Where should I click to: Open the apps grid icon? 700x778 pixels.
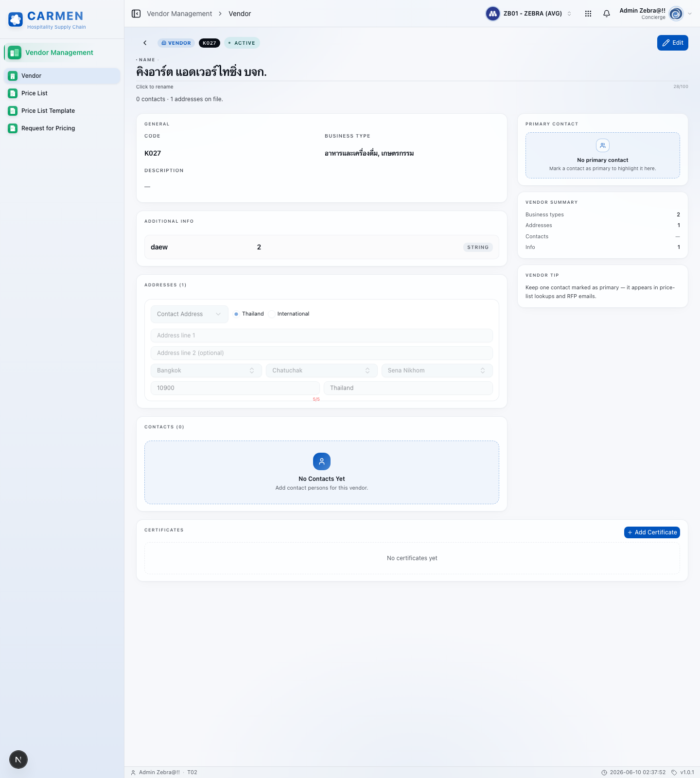[588, 14]
